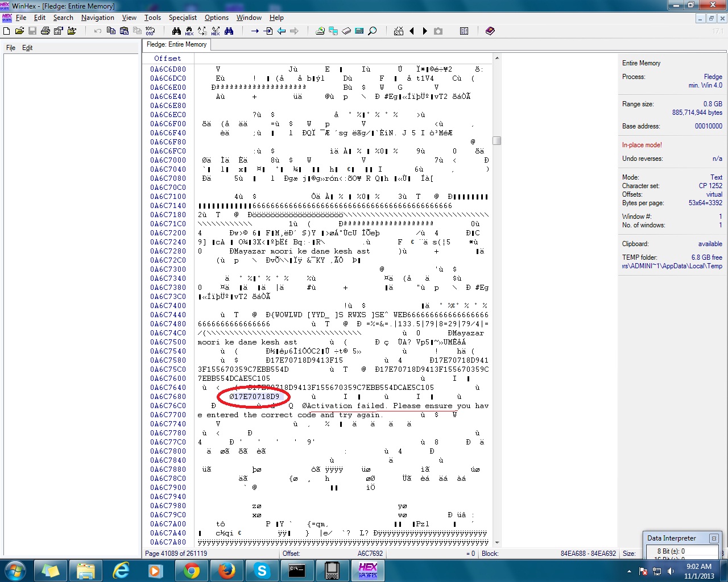Image resolution: width=728 pixels, height=582 pixels.
Task: Click the 'CP 1252' character set value
Action: tap(710, 186)
